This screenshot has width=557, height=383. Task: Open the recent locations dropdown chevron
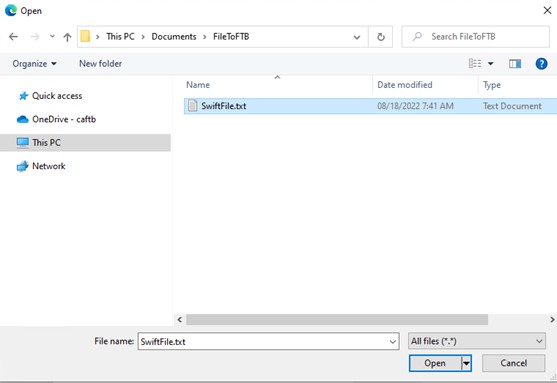click(52, 36)
